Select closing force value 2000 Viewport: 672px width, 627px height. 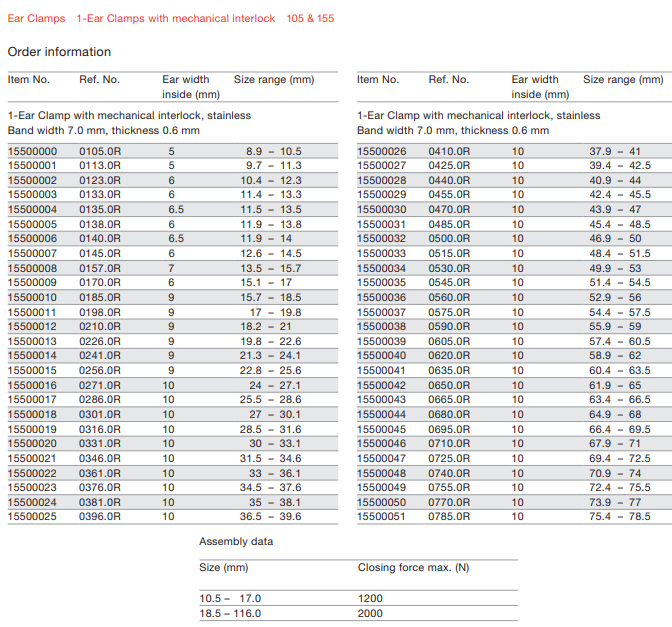coord(370,613)
